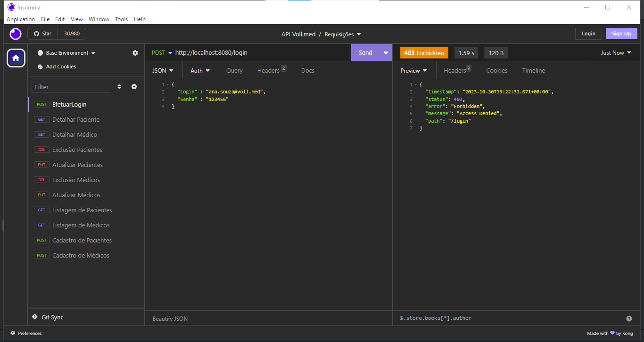
Task: Click the 1.59 s response time
Action: pos(467,53)
